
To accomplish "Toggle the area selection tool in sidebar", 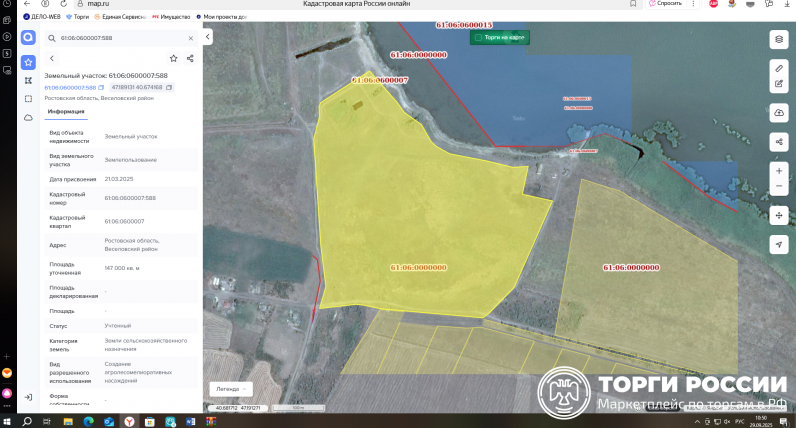I will pyautogui.click(x=28, y=99).
